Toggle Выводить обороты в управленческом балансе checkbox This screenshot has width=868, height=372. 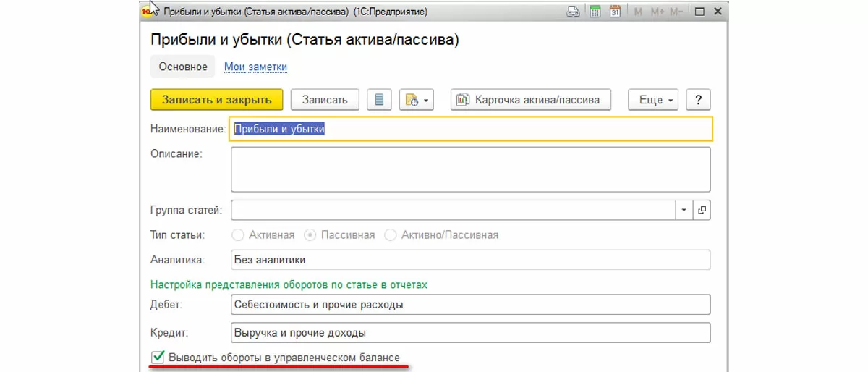coord(157,357)
